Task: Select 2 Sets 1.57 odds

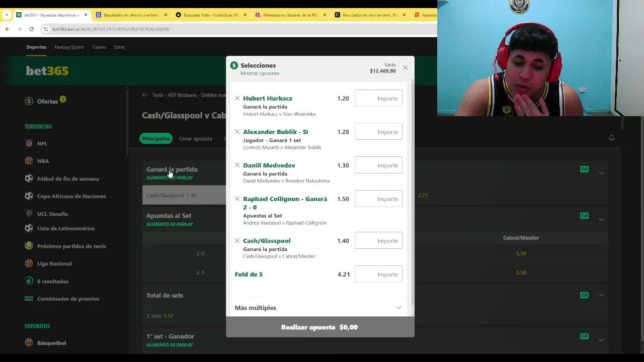Action: [x=160, y=316]
